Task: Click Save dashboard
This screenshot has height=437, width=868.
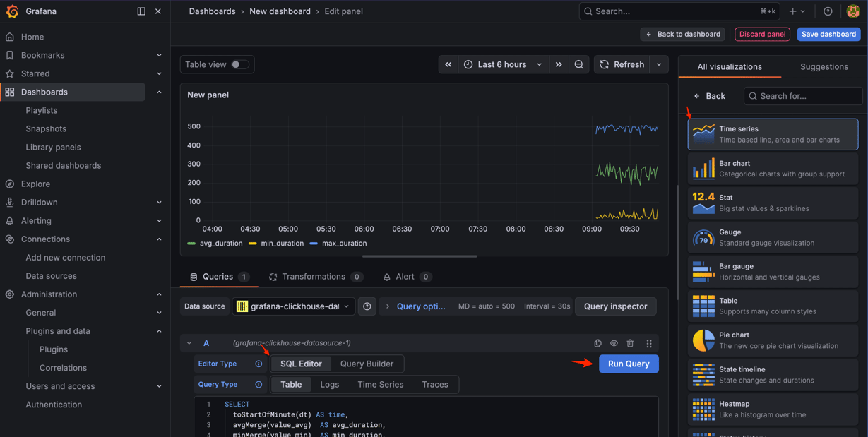Action: coord(828,34)
